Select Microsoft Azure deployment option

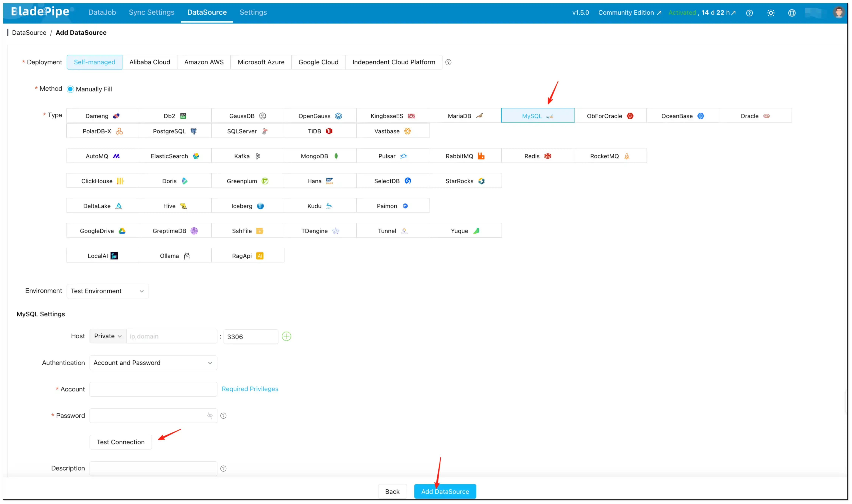[x=261, y=62]
